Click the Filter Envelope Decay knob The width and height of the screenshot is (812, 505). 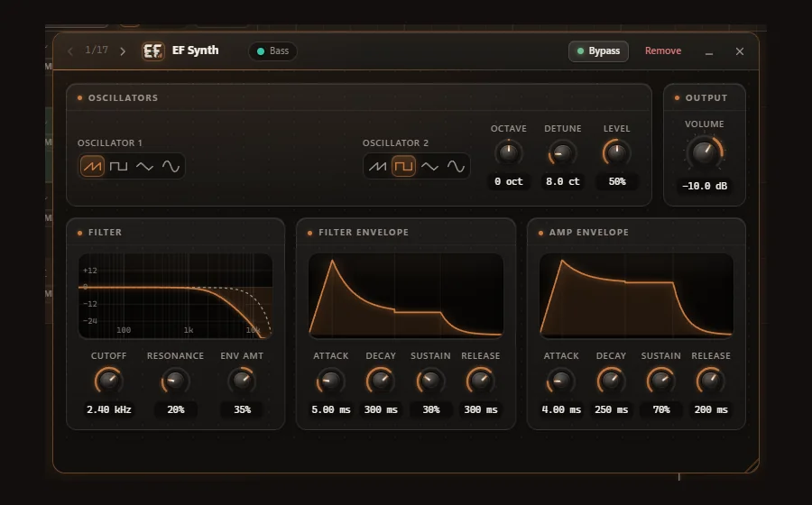(381, 381)
